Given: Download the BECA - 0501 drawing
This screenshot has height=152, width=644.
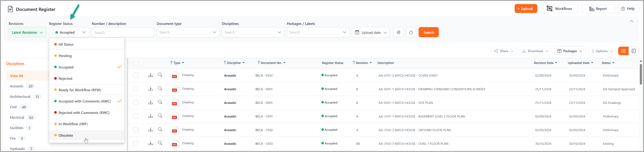Looking at the screenshot, I should pyautogui.click(x=151, y=102).
